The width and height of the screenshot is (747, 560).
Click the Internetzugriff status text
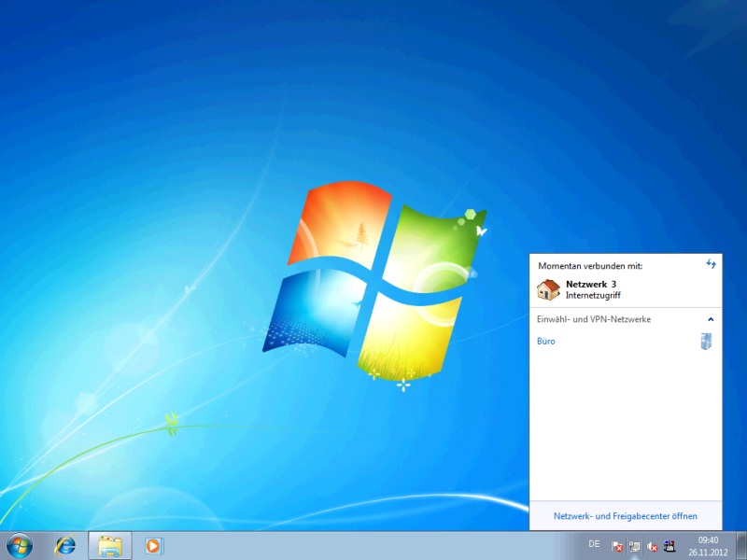point(593,295)
